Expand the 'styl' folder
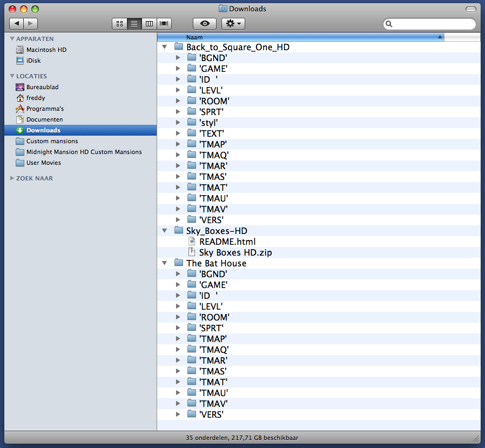The height and width of the screenshot is (448, 485). pyautogui.click(x=178, y=123)
